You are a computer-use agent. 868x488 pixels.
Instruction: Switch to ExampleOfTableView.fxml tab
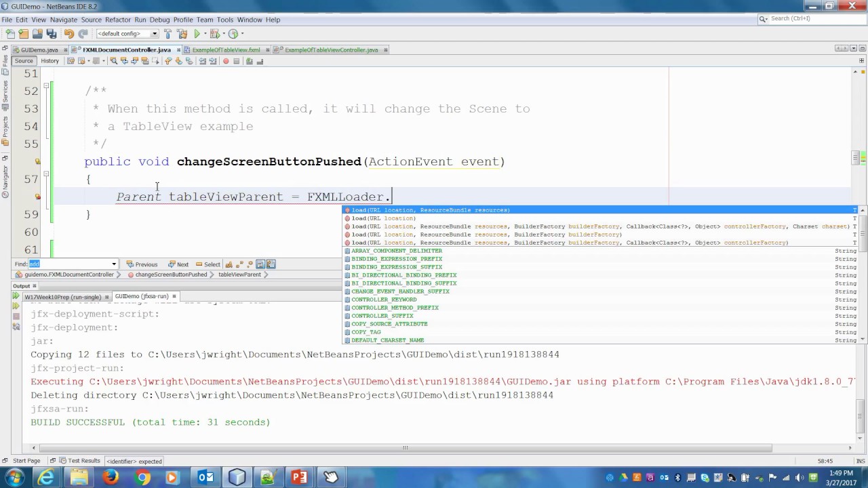pos(226,50)
